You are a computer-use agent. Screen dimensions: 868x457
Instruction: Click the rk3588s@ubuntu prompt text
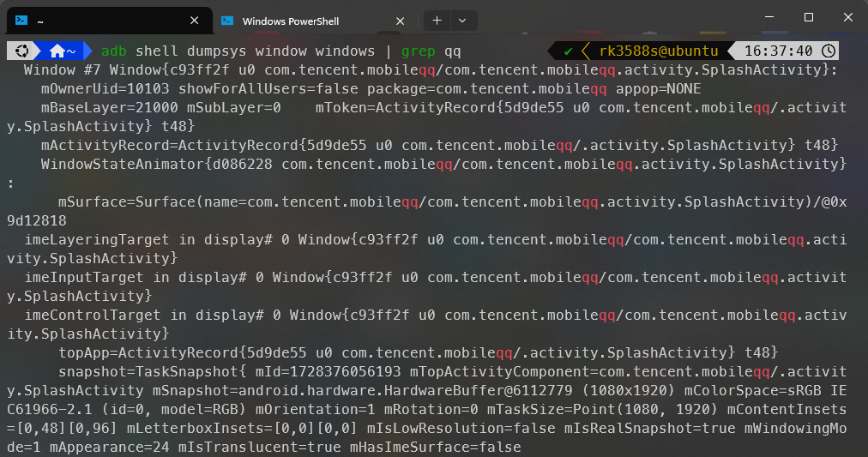(x=659, y=51)
